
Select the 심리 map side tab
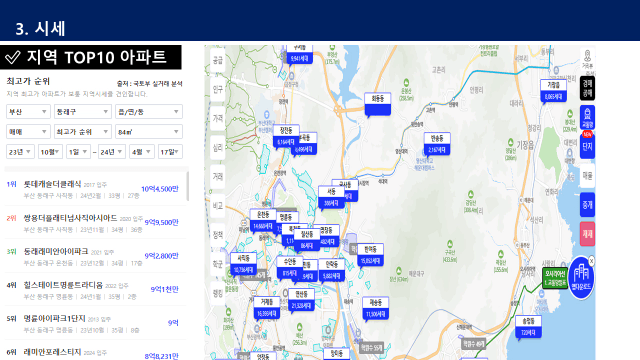(218, 147)
